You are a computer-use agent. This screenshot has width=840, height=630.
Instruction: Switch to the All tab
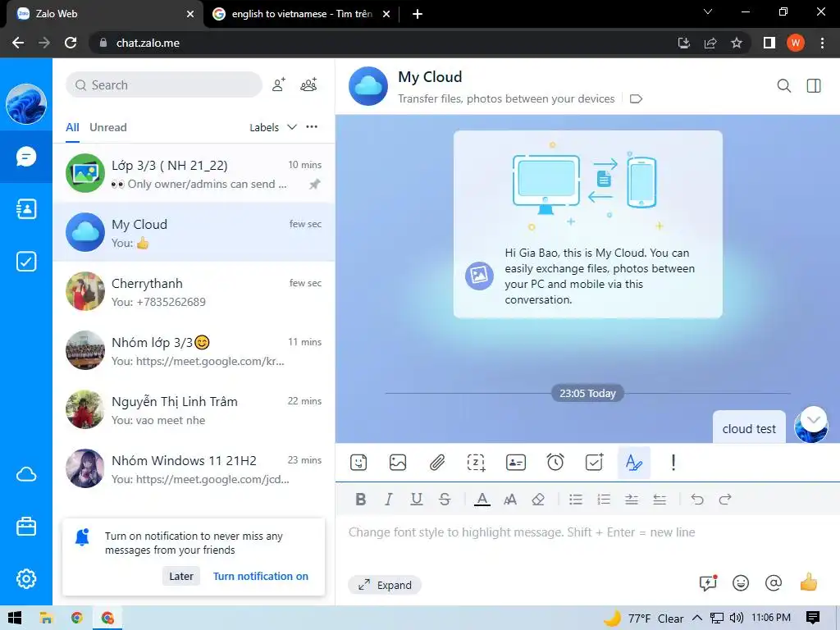pos(72,127)
